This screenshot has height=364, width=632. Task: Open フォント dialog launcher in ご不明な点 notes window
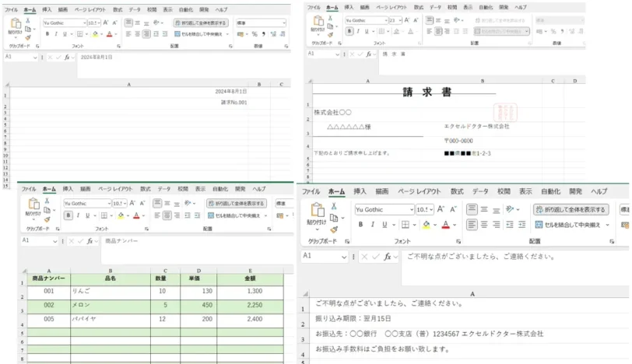pos(458,241)
